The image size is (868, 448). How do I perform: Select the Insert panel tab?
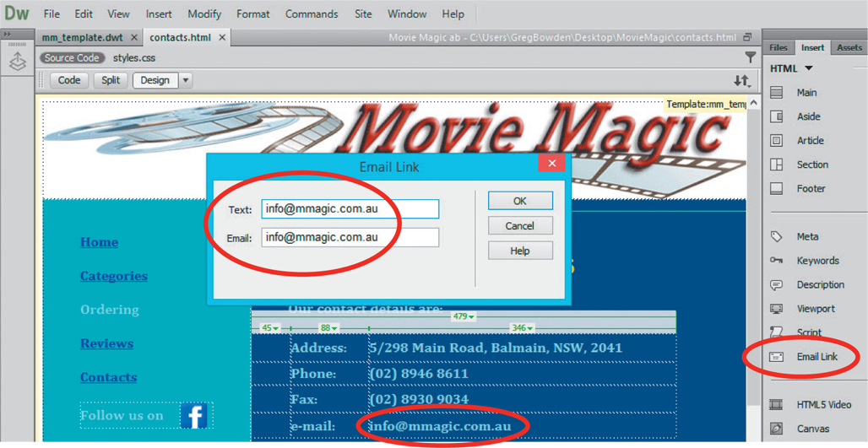coord(812,47)
